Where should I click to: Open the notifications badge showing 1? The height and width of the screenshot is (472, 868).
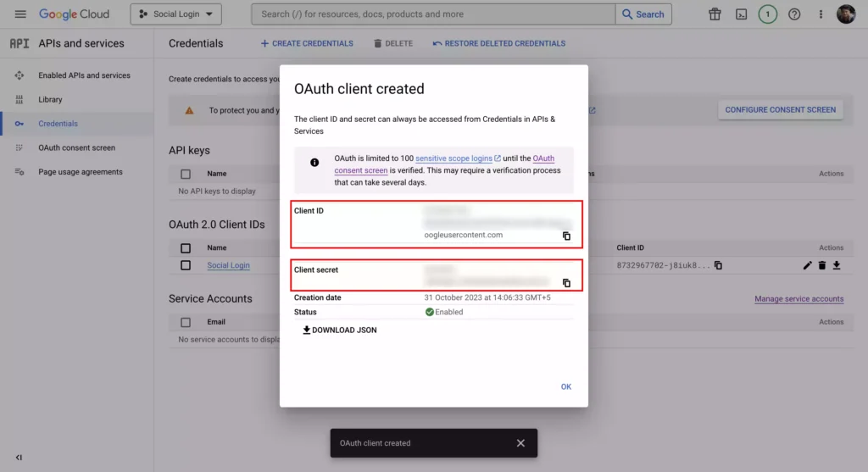pyautogui.click(x=768, y=14)
